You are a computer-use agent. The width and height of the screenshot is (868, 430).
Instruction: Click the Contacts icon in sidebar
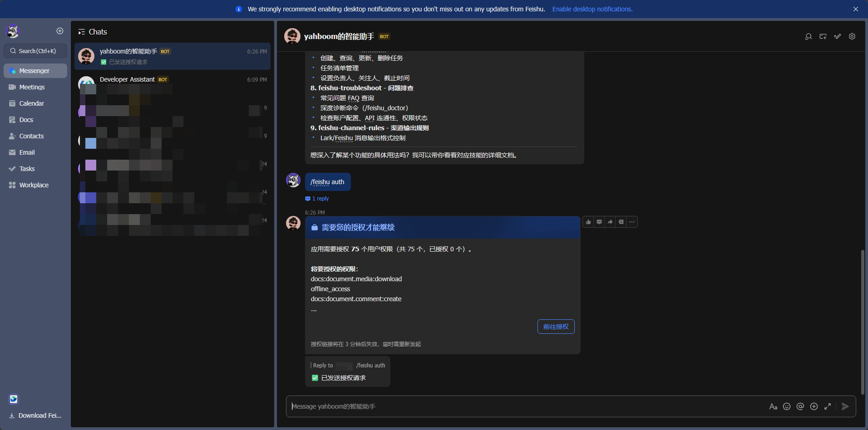[12, 136]
